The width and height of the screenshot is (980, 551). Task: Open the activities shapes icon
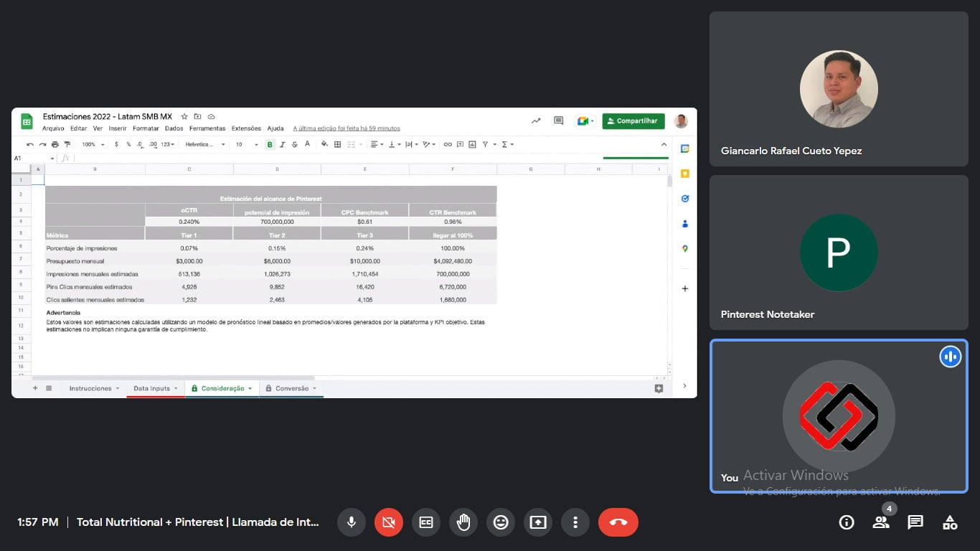[x=950, y=522]
